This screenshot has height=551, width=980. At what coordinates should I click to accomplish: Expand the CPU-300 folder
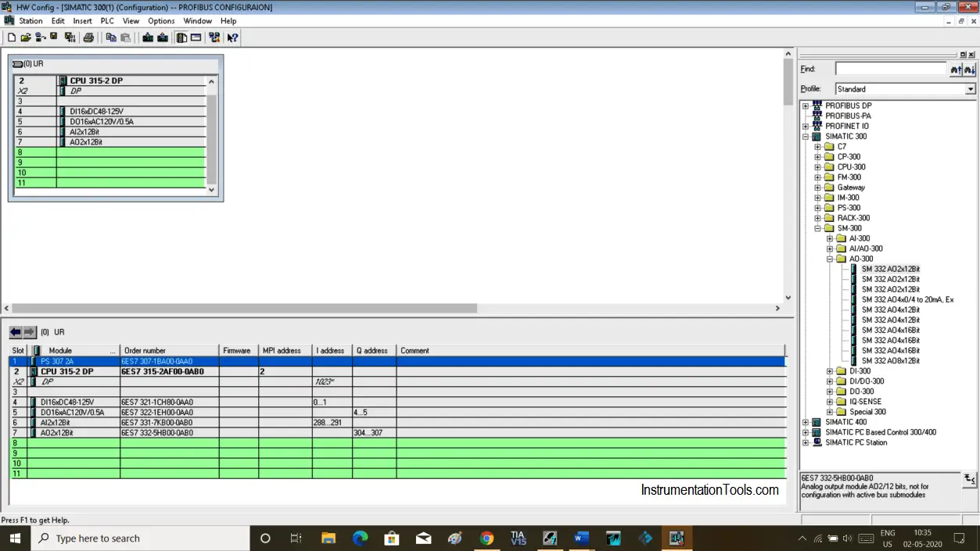pos(818,166)
